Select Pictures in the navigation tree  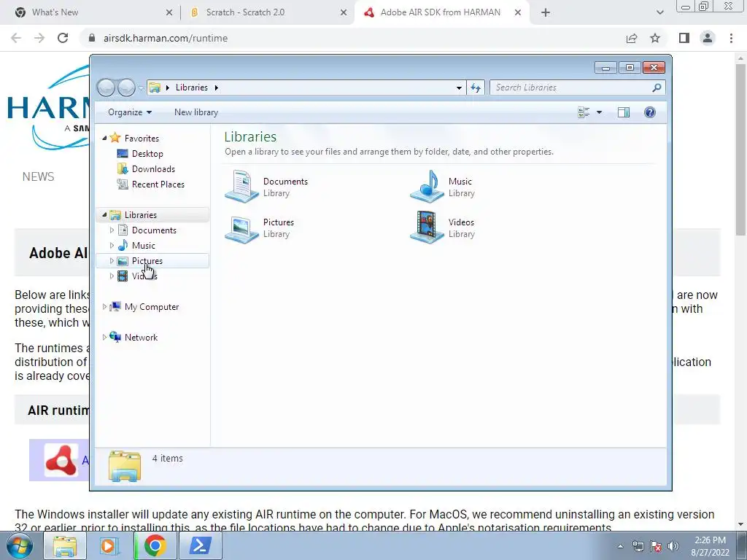coord(147,261)
